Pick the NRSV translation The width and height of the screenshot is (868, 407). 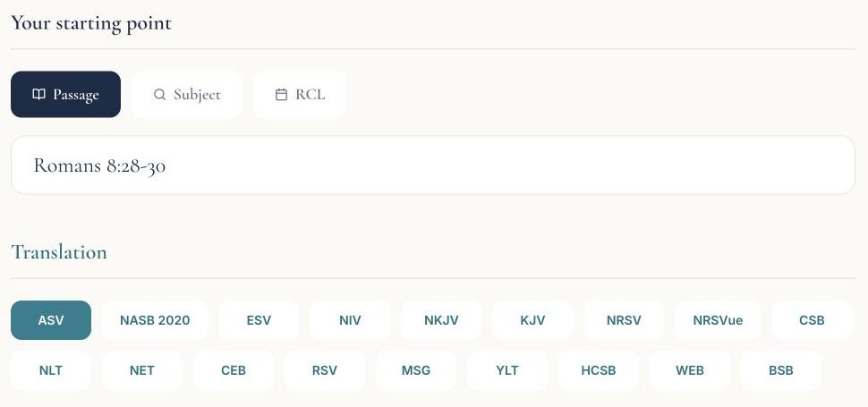click(624, 320)
